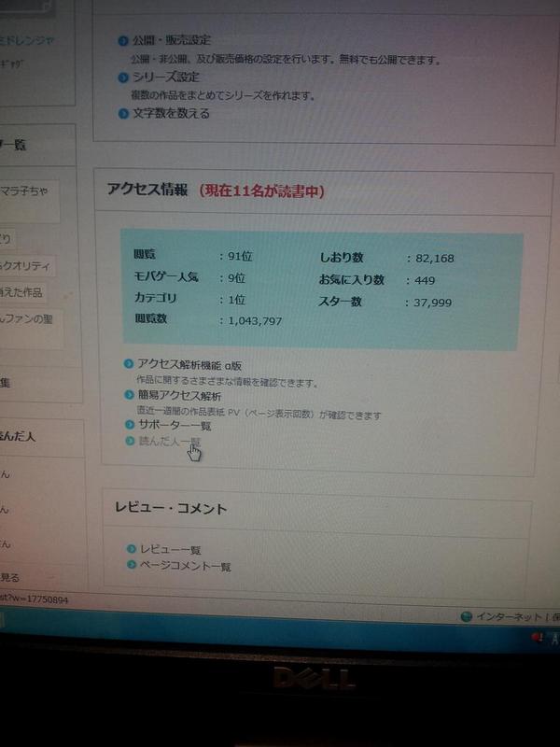
Task: Click bullet icon beside 簡易アクセス解析
Action: click(x=129, y=395)
